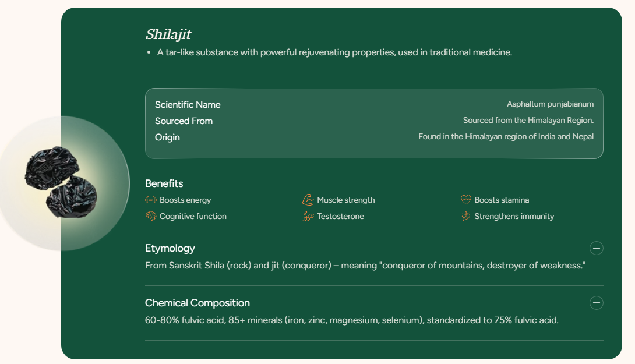This screenshot has width=635, height=364.
Task: Click the Scientific Name label
Action: point(188,105)
